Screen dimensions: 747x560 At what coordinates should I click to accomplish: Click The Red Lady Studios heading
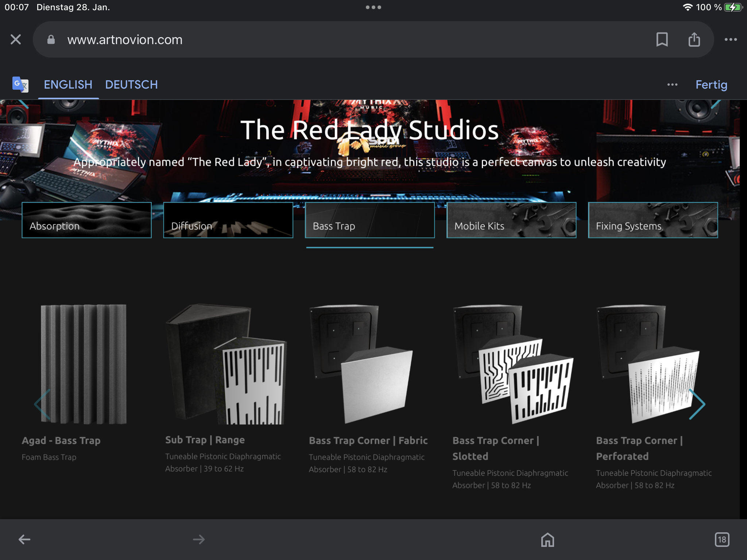369,130
